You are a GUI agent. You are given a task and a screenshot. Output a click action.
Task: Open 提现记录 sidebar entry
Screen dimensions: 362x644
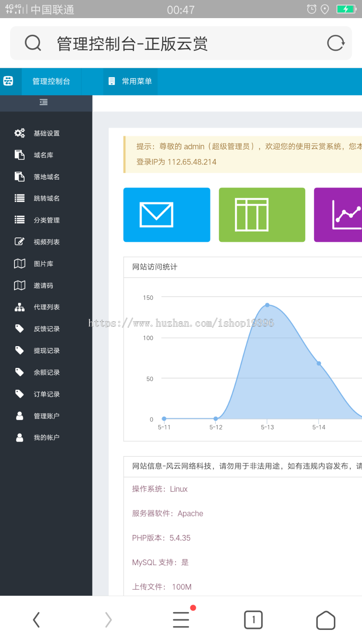47,351
